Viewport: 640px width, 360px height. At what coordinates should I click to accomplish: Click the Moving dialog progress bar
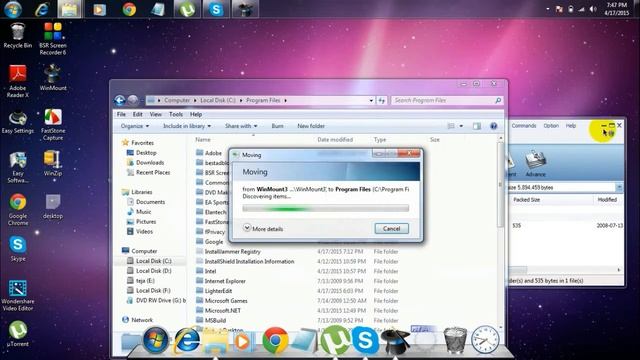point(325,208)
